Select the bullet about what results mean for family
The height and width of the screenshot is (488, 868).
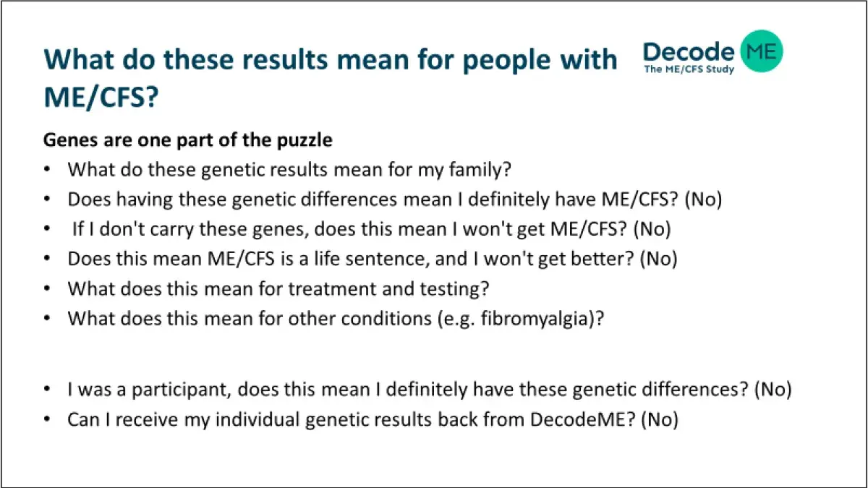[290, 170]
